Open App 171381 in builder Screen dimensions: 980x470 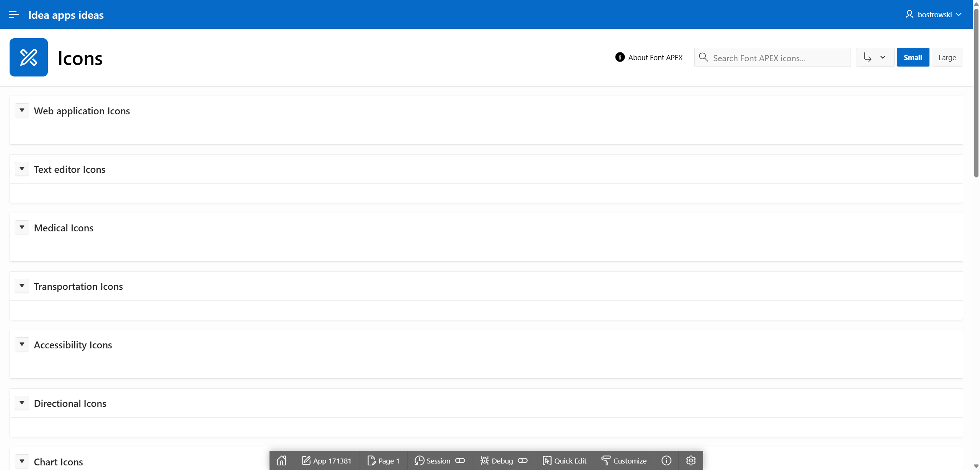(x=326, y=460)
